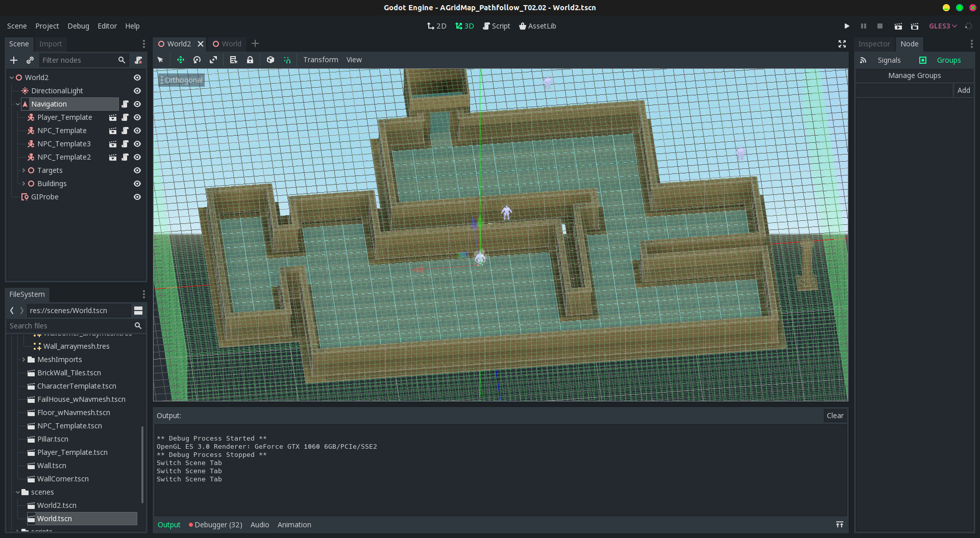Select the Move mode tool in viewport toolbar
Viewport: 980px width, 538px height.
click(181, 60)
